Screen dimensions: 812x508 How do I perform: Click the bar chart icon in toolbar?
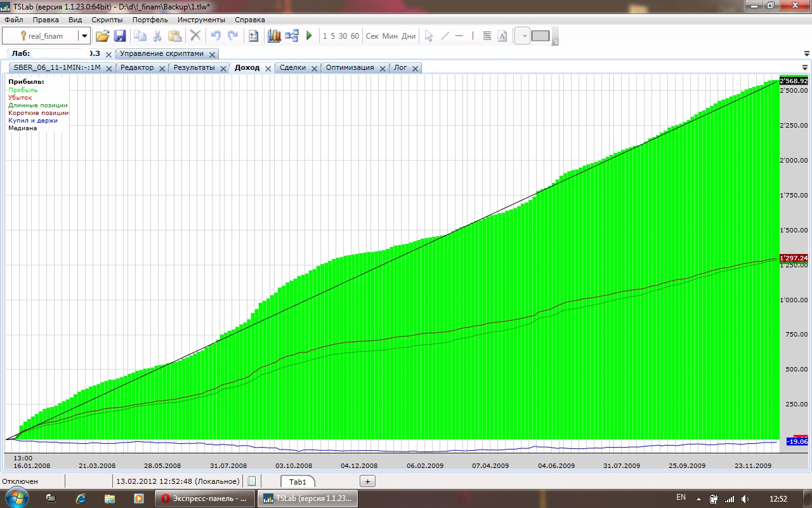274,36
